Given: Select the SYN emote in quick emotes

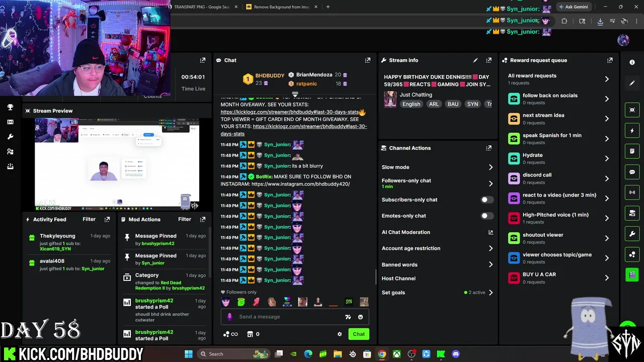Looking at the screenshot, I should point(349,302).
